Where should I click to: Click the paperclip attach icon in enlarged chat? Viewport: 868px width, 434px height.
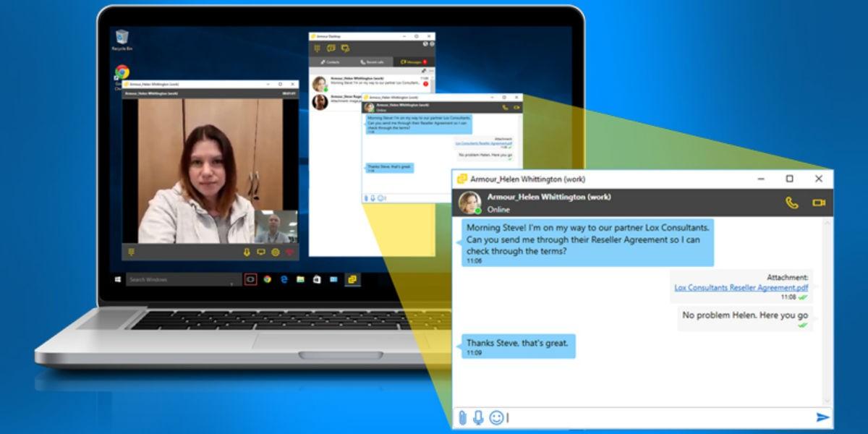tap(463, 417)
